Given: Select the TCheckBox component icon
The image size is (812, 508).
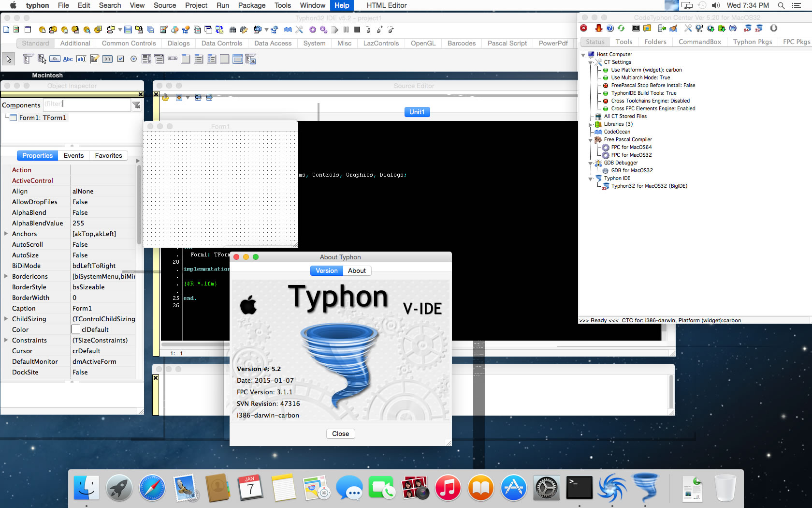Looking at the screenshot, I should 120,59.
